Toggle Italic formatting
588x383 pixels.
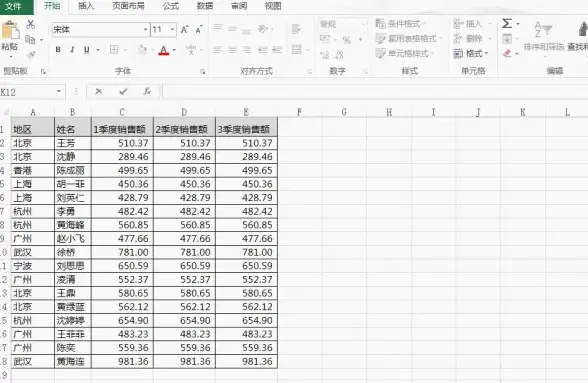point(72,50)
